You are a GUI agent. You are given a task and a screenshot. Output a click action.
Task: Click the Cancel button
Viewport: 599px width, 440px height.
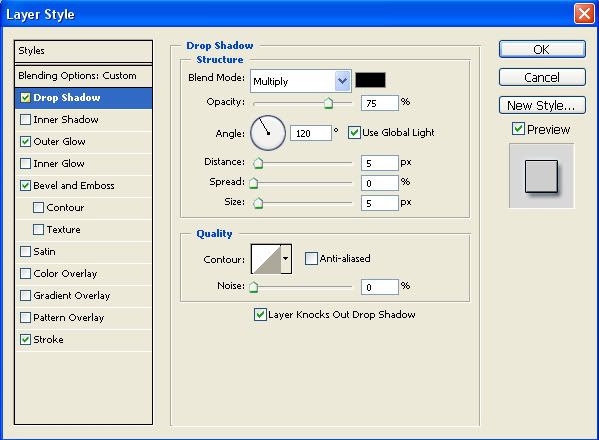click(542, 77)
